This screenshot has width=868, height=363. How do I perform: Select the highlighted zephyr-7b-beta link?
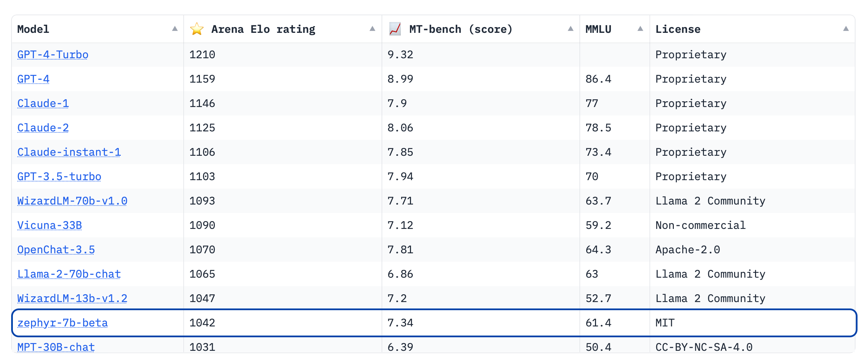[x=63, y=323]
